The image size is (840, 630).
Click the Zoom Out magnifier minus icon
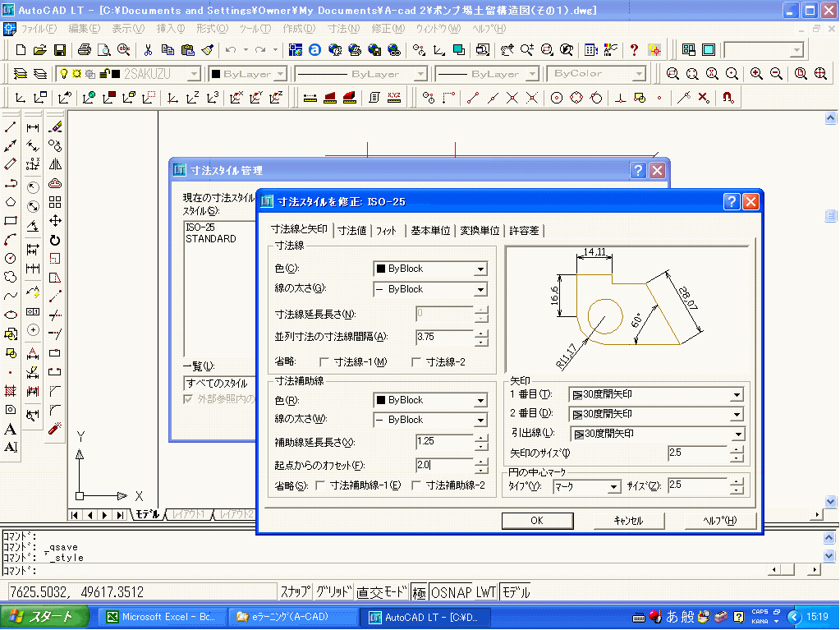(x=776, y=73)
